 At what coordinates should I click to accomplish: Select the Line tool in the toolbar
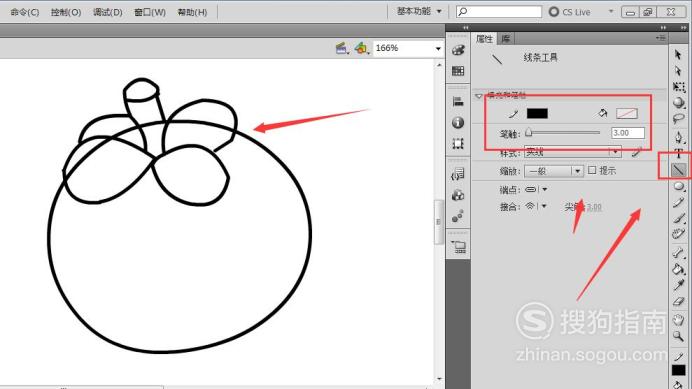[x=678, y=170]
